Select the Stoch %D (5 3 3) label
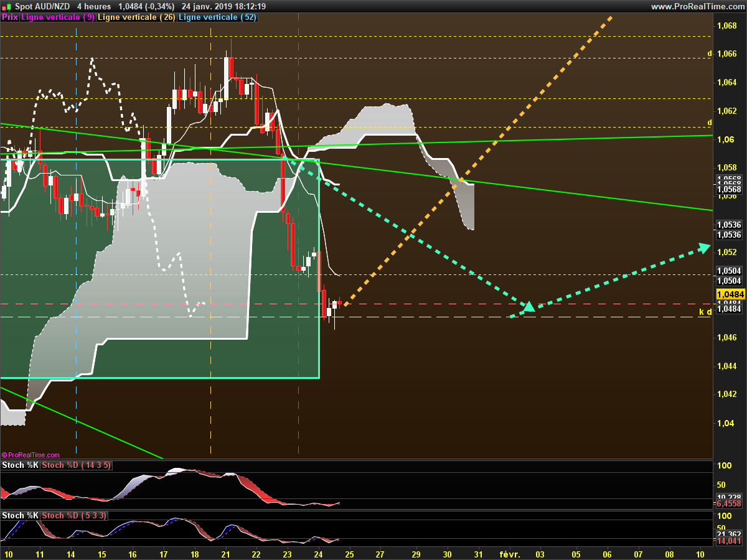 (x=73, y=516)
